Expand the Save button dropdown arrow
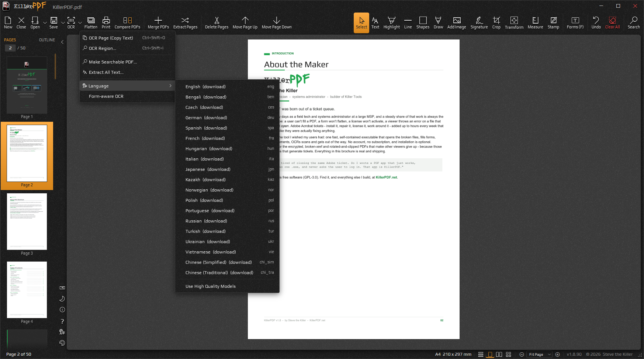644x359 pixels. [63, 23]
